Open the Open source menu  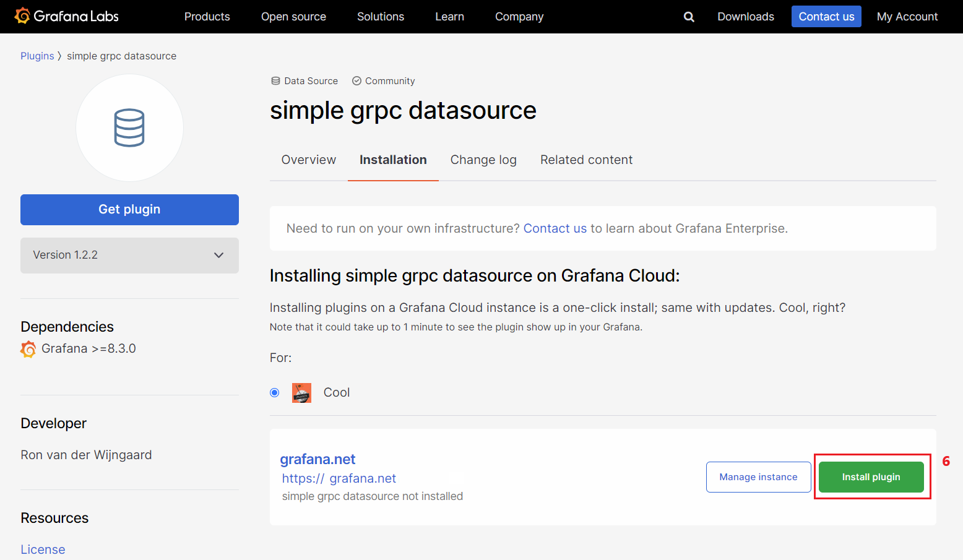tap(293, 17)
